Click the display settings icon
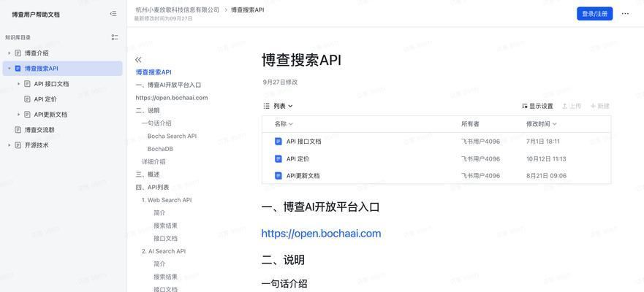 [x=524, y=107]
